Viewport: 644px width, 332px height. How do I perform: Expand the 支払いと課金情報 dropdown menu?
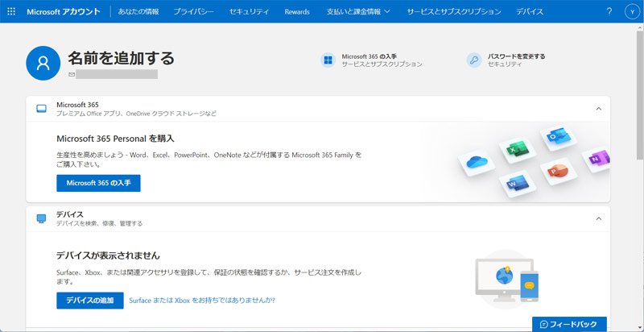(358, 11)
